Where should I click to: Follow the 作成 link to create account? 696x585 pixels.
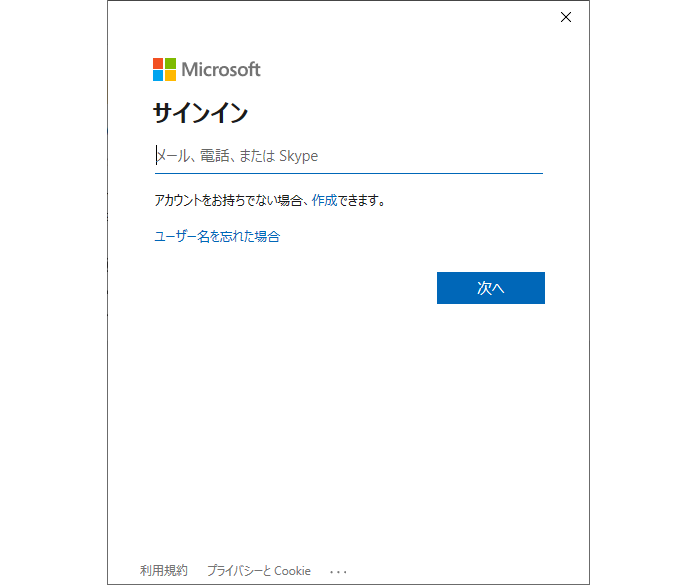point(324,200)
